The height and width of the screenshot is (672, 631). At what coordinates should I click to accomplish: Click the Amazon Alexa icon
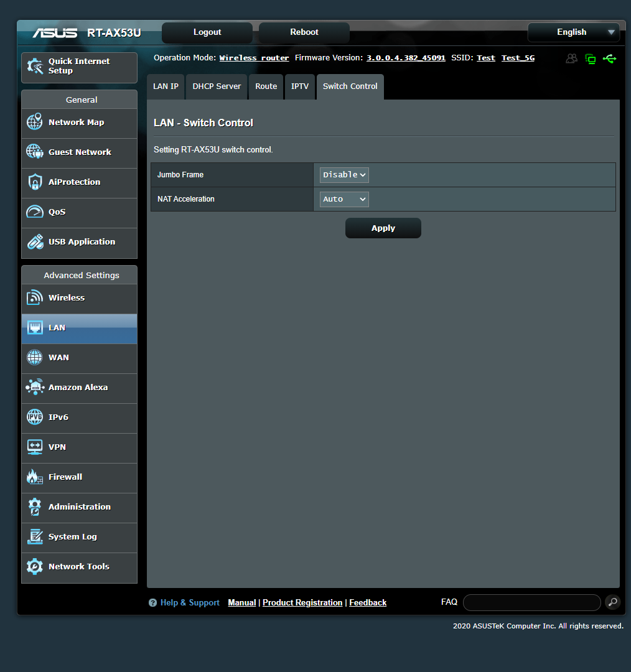point(35,387)
